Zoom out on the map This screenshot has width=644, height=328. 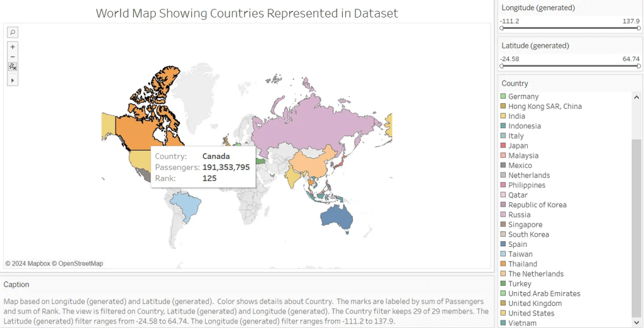pyautogui.click(x=13, y=57)
